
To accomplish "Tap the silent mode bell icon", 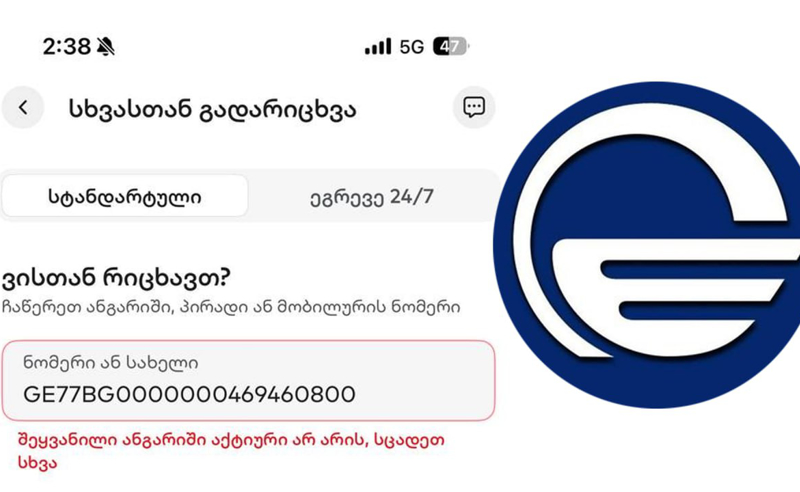I will pos(106,47).
